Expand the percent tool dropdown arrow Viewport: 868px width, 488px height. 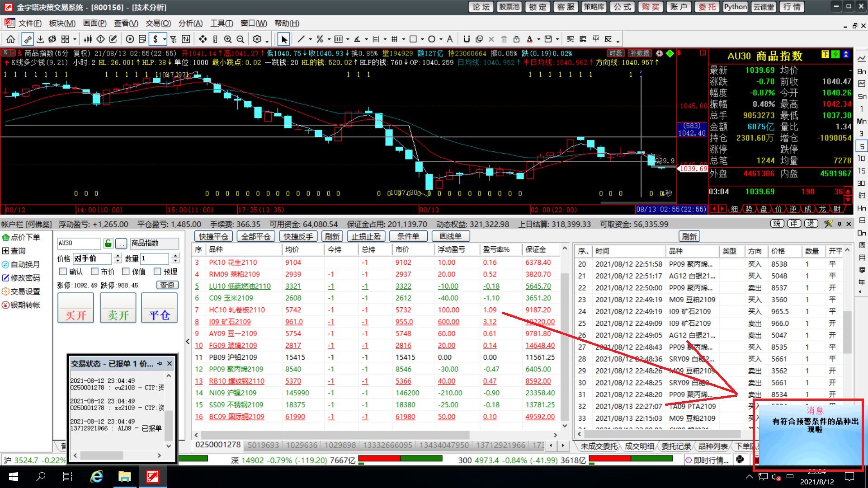coord(329,39)
